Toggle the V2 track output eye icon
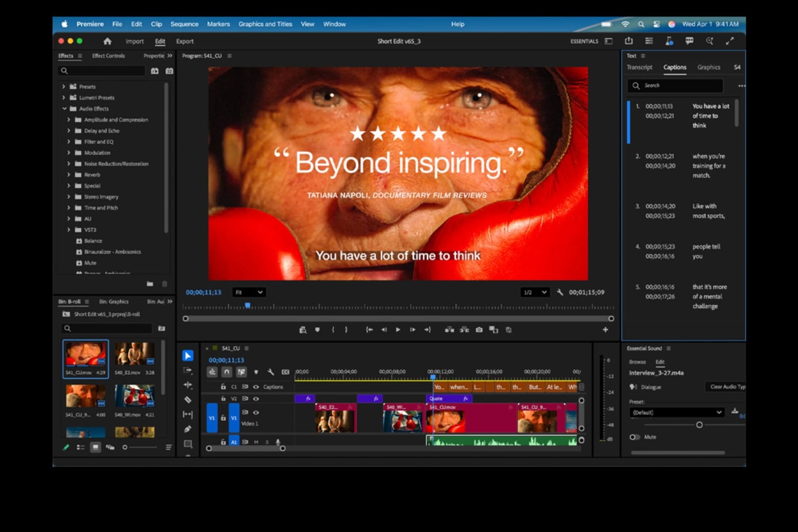This screenshot has height=532, width=798. coord(256,398)
